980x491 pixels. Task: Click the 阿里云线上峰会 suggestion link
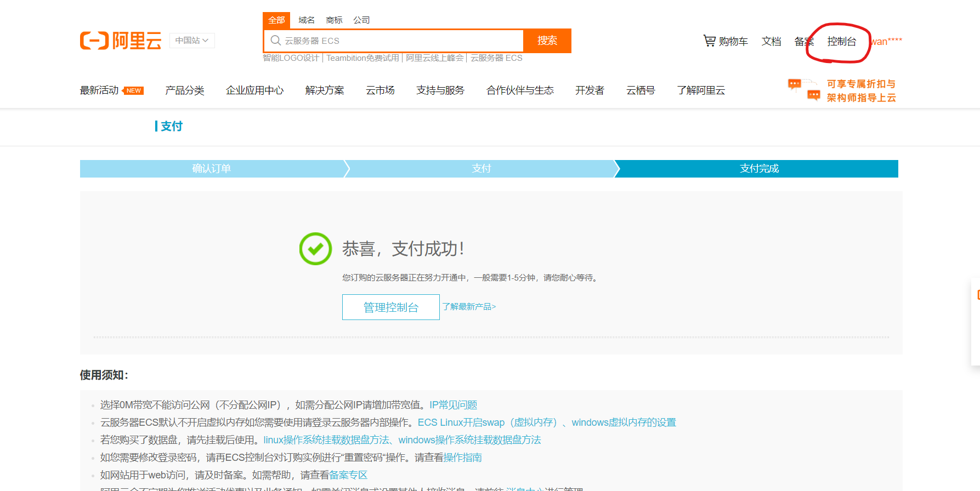434,58
